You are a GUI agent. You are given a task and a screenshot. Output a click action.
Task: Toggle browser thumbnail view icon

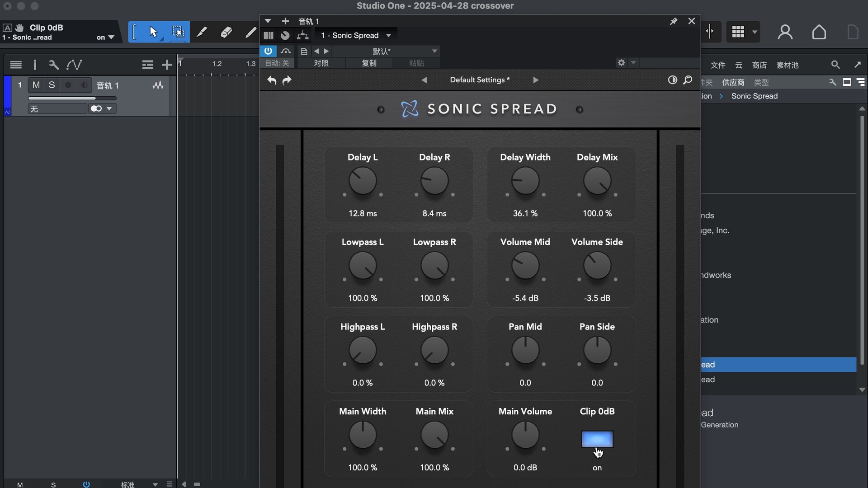pyautogui.click(x=847, y=82)
